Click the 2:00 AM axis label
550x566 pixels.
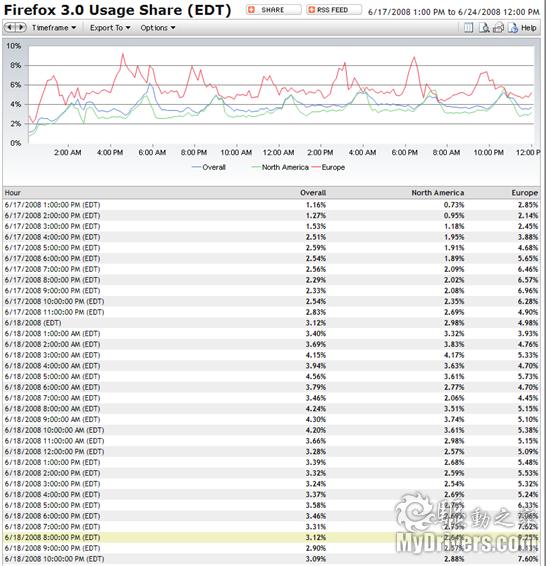pos(67,152)
